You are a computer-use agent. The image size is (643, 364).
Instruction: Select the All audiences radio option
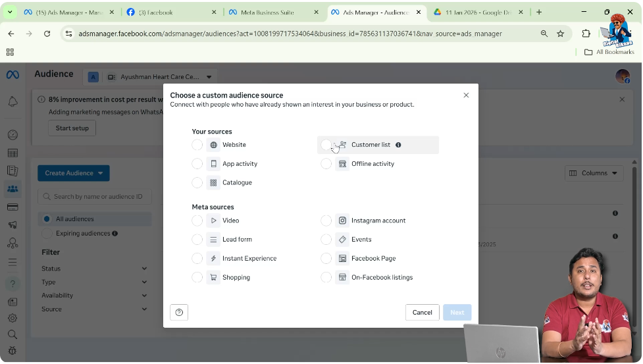tap(47, 219)
